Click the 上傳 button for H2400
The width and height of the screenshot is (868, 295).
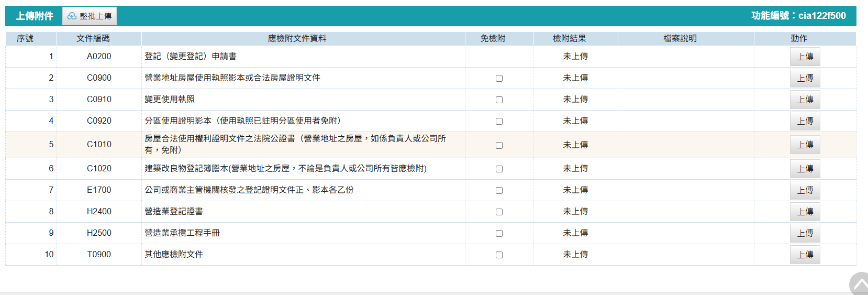(x=805, y=212)
